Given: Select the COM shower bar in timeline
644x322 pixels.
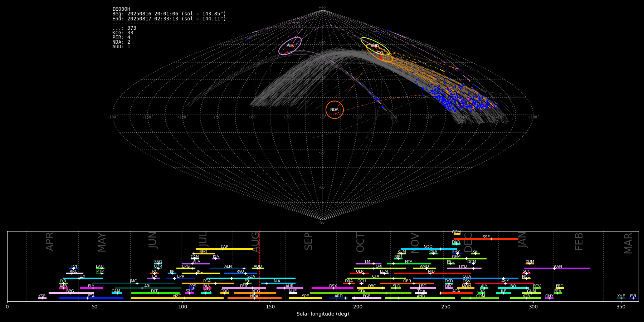Looking at the screenshot, I should [x=480, y=298].
